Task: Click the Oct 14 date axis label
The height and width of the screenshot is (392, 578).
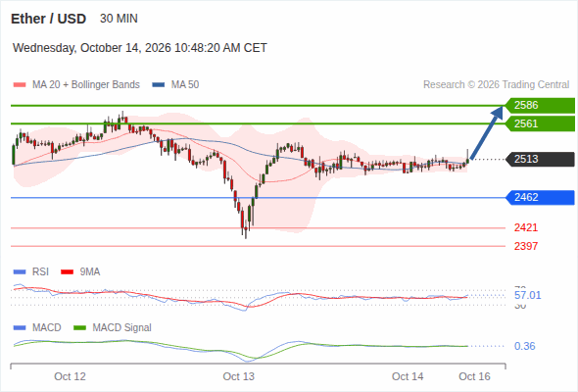Action: pos(408,376)
